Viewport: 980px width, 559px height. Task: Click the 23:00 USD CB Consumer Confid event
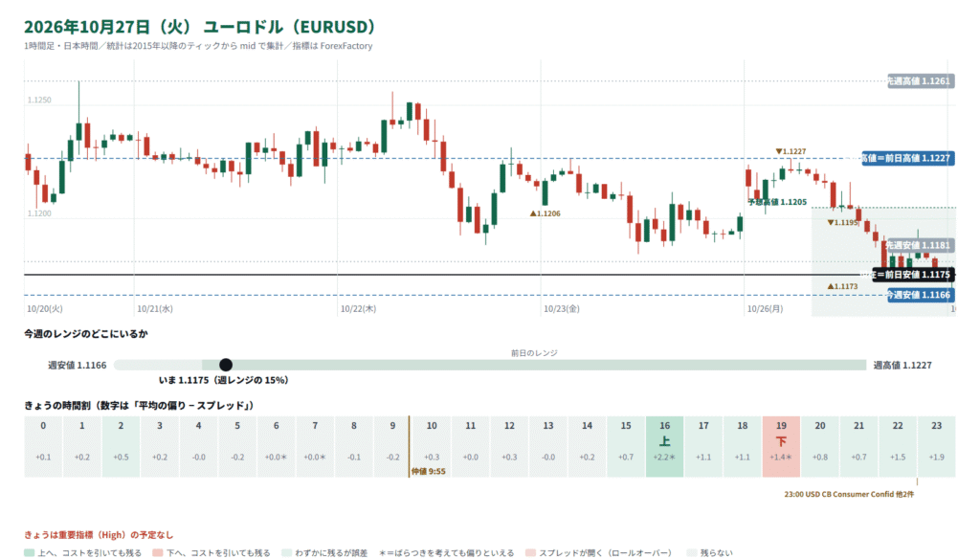pos(849,494)
